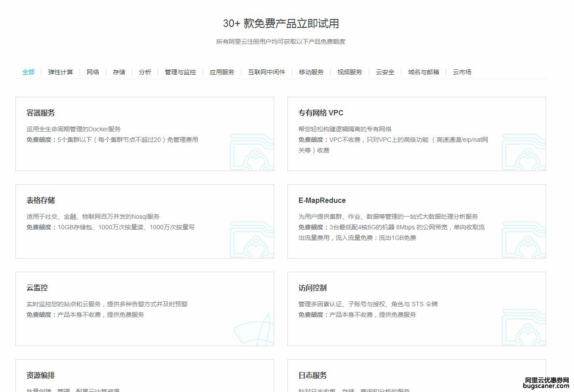Click 容器服务 免费额度 line about 5个集群
Screen dimensions: 574x392
(x=112, y=140)
